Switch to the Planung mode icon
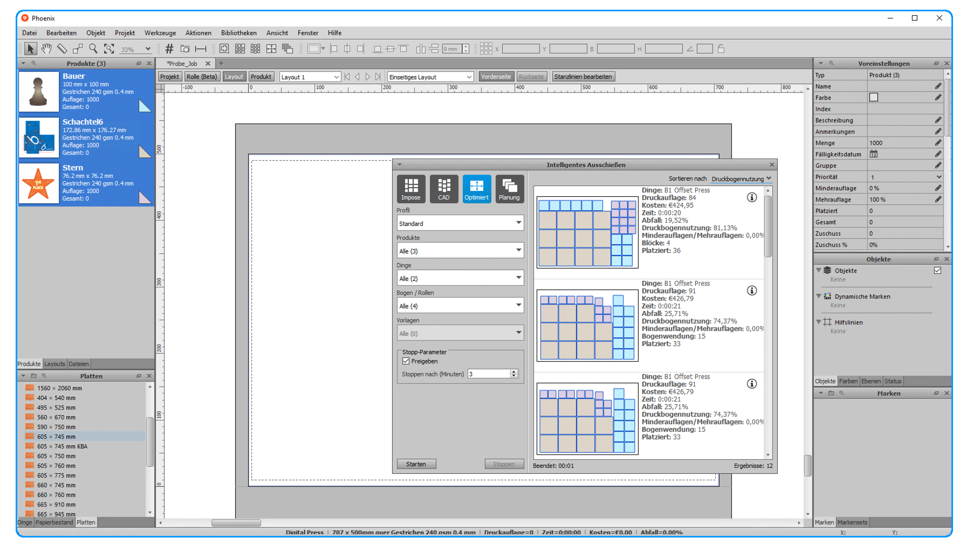The height and width of the screenshot is (558, 980). click(510, 189)
